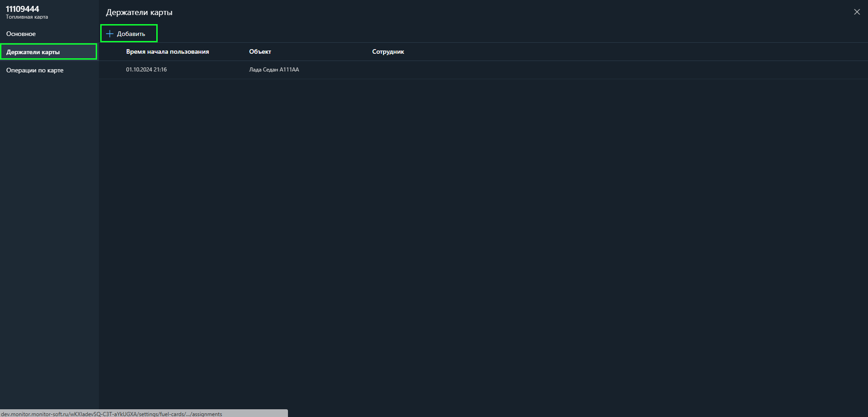Open the Основное section
This screenshot has width=868, height=417.
(21, 34)
